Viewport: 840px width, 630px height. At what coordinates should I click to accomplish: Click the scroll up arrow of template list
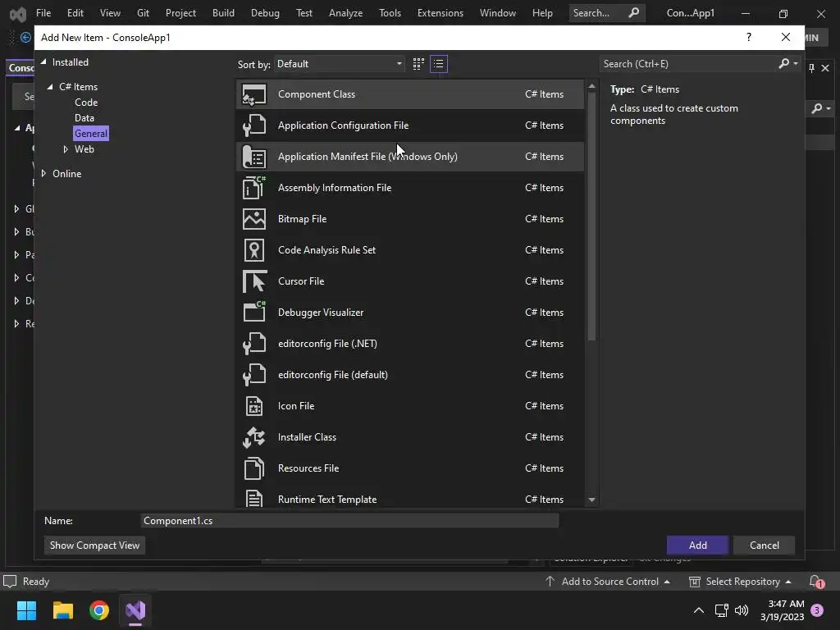pyautogui.click(x=592, y=85)
